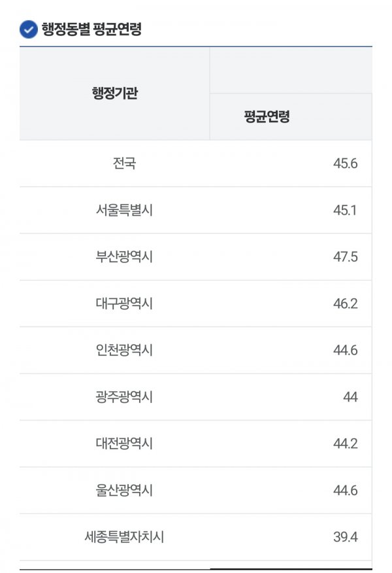Select the 전국 row label
392x573 pixels.
pyautogui.click(x=124, y=164)
